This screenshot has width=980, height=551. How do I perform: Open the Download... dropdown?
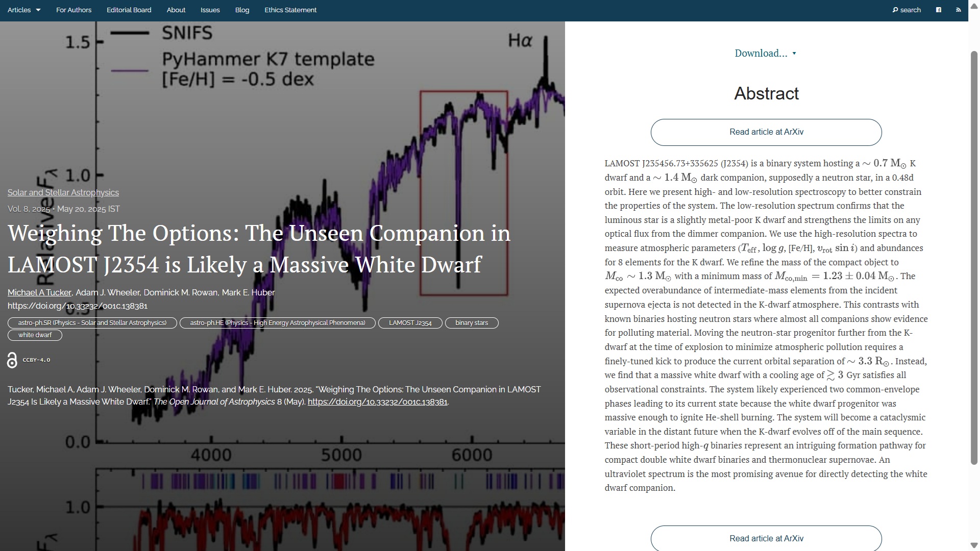pyautogui.click(x=765, y=53)
